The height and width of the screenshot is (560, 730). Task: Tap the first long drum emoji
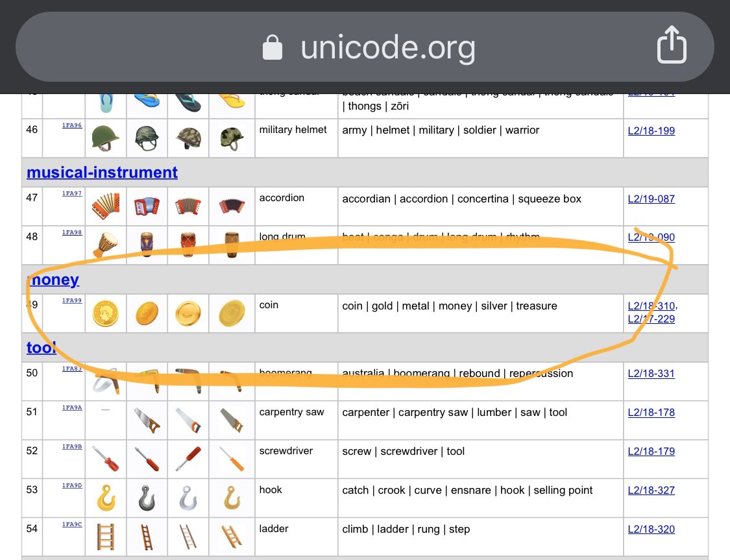[106, 245]
